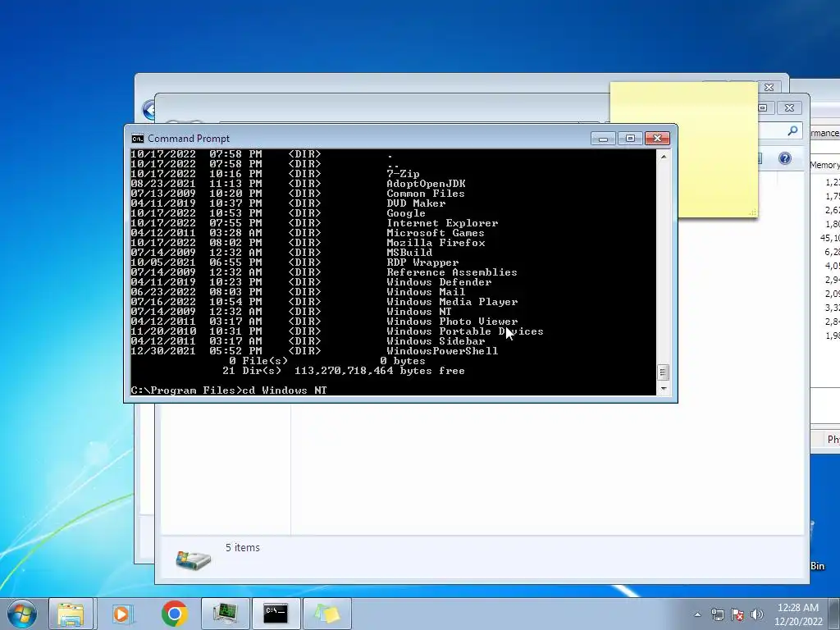Open Windows Explorer from the taskbar

(71, 614)
